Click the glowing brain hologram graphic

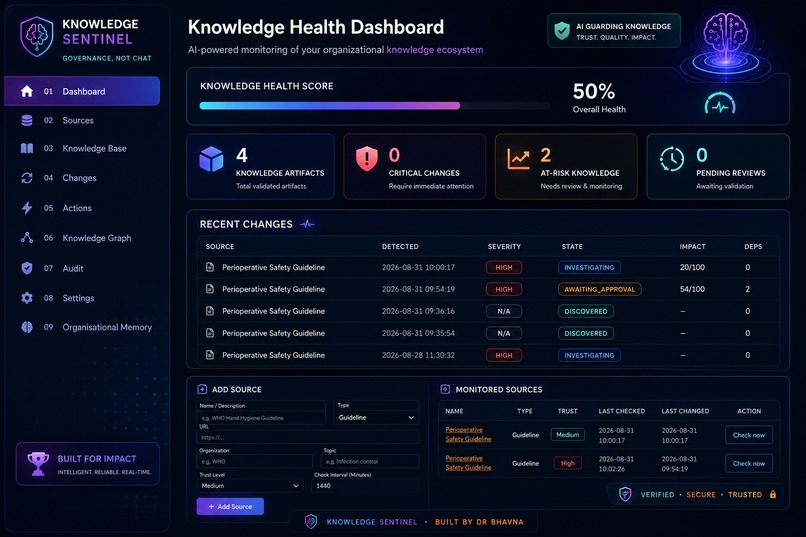725,45
